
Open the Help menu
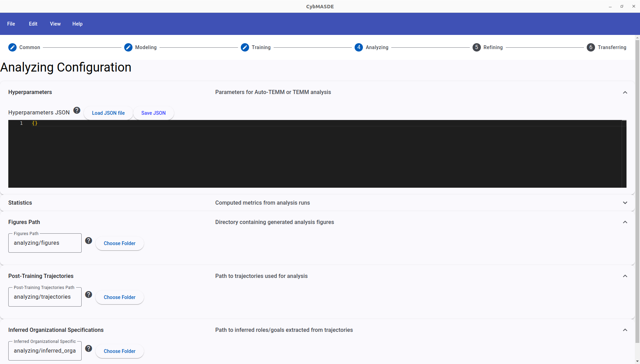coord(77,24)
